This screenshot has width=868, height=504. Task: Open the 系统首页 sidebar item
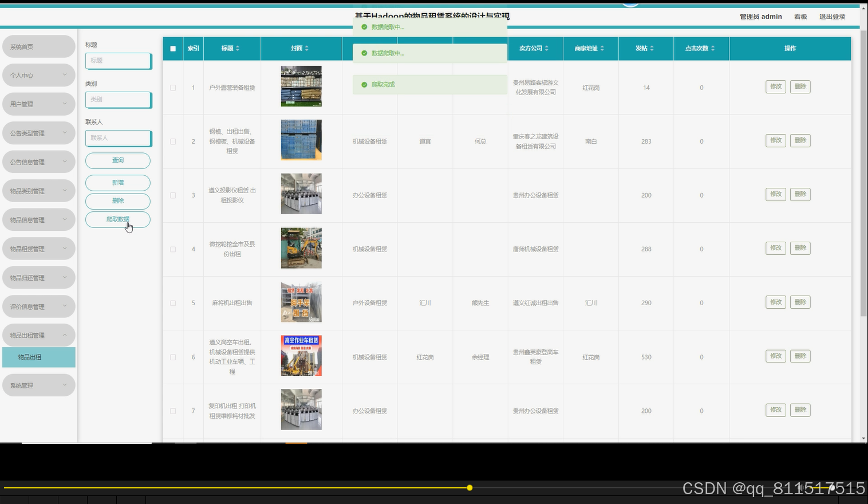(39, 46)
